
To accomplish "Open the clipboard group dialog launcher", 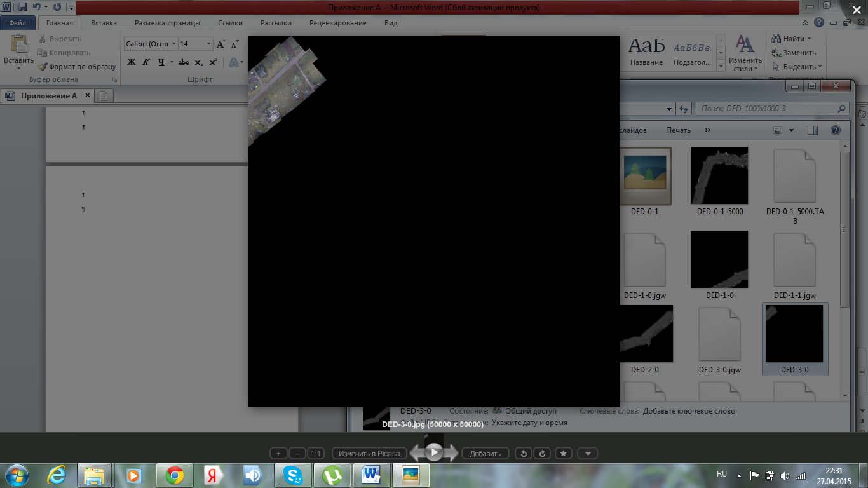I will pos(115,80).
